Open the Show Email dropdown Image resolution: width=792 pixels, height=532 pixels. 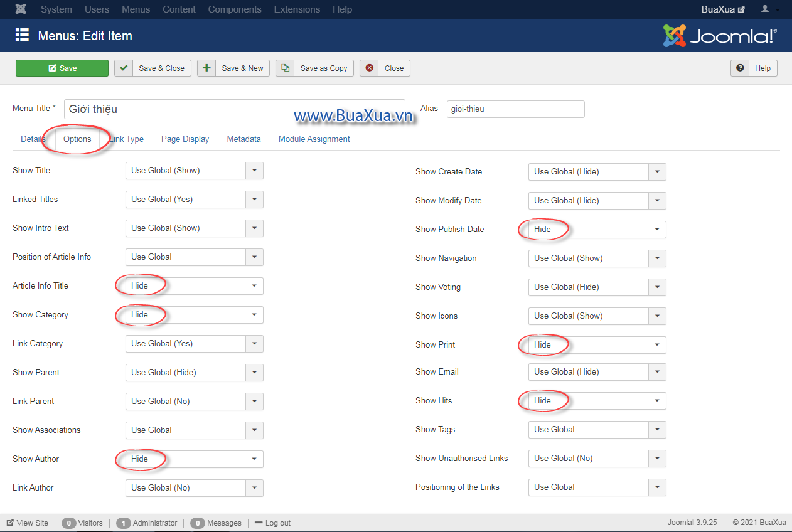click(597, 372)
